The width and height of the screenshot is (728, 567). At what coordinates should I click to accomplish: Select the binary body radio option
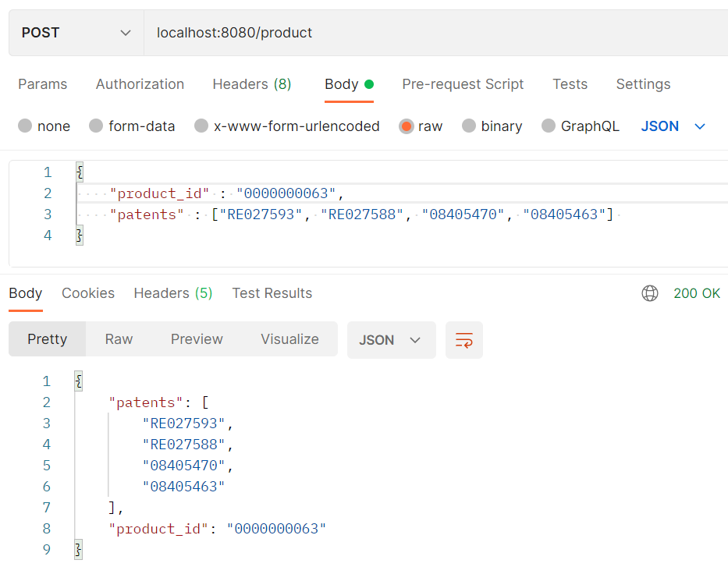point(469,126)
